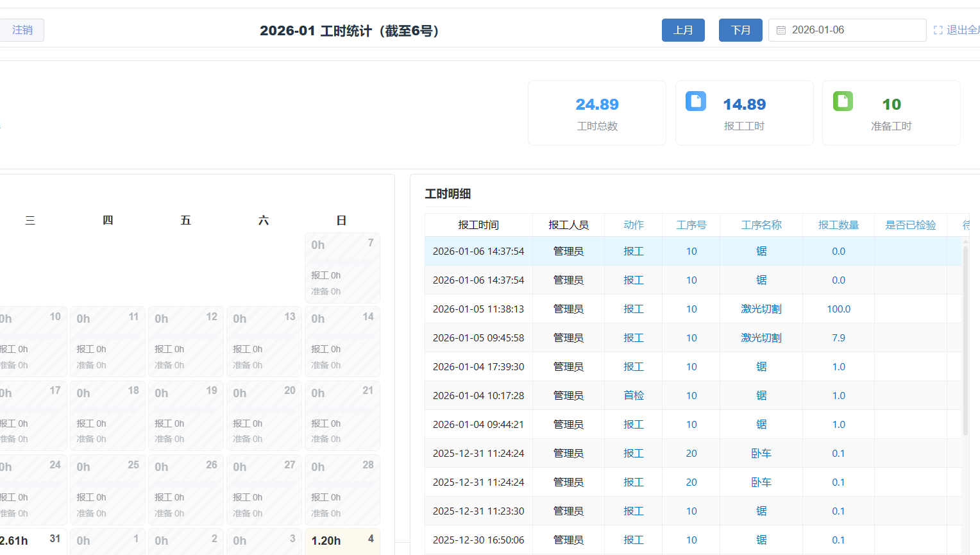Go to previous month with 上月
This screenshot has height=555, width=980.
[x=683, y=30]
